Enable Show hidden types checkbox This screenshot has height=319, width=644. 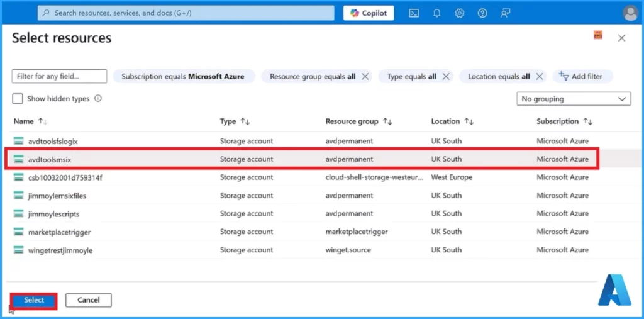click(x=17, y=99)
